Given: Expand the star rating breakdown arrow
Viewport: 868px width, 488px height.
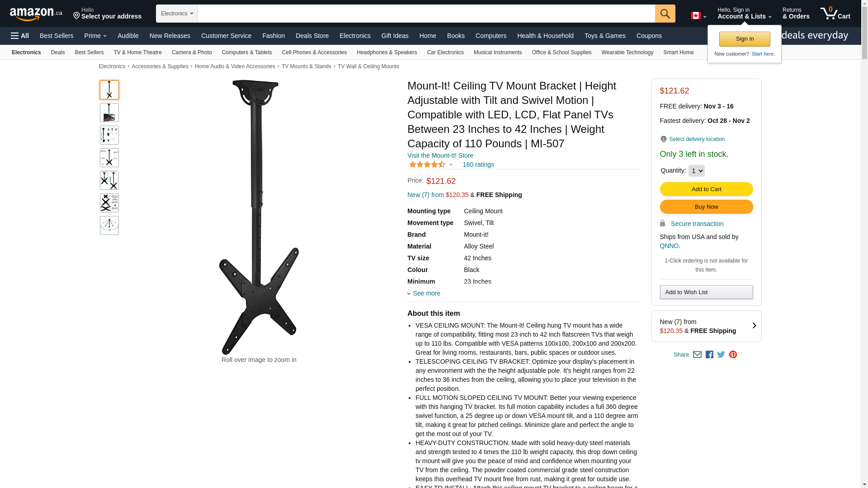Looking at the screenshot, I should pos(451,164).
